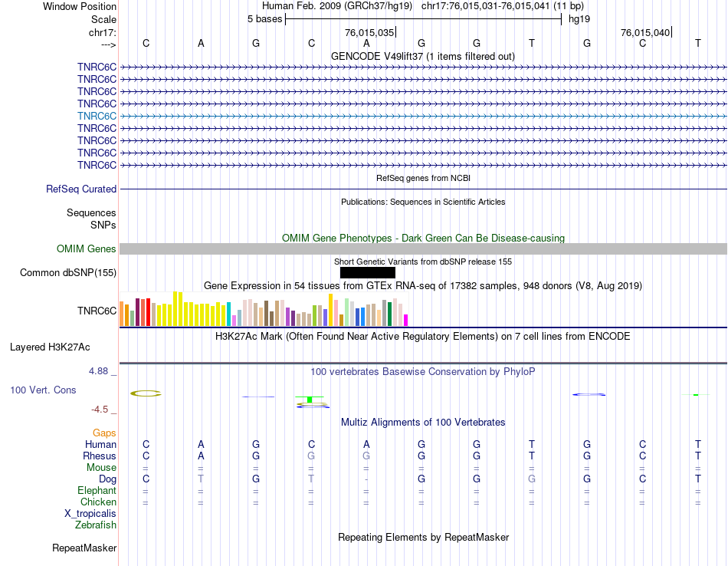Click the Window Position label
The image size is (728, 566).
pyautogui.click(x=80, y=6)
